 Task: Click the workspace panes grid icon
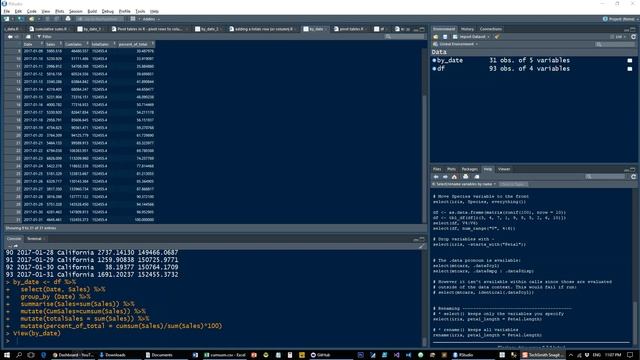(x=133, y=19)
